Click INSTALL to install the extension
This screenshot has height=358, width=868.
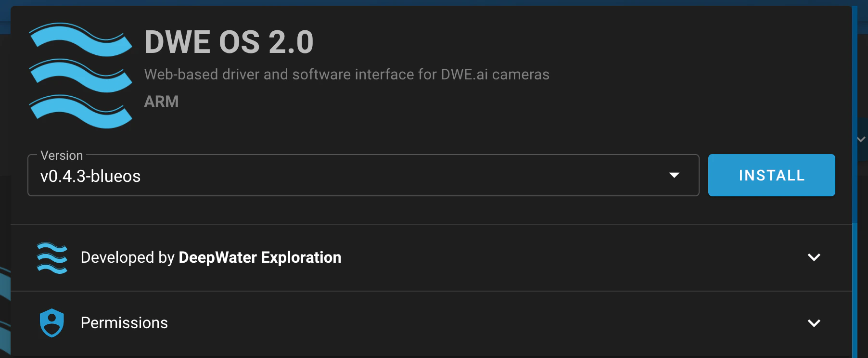pos(771,175)
